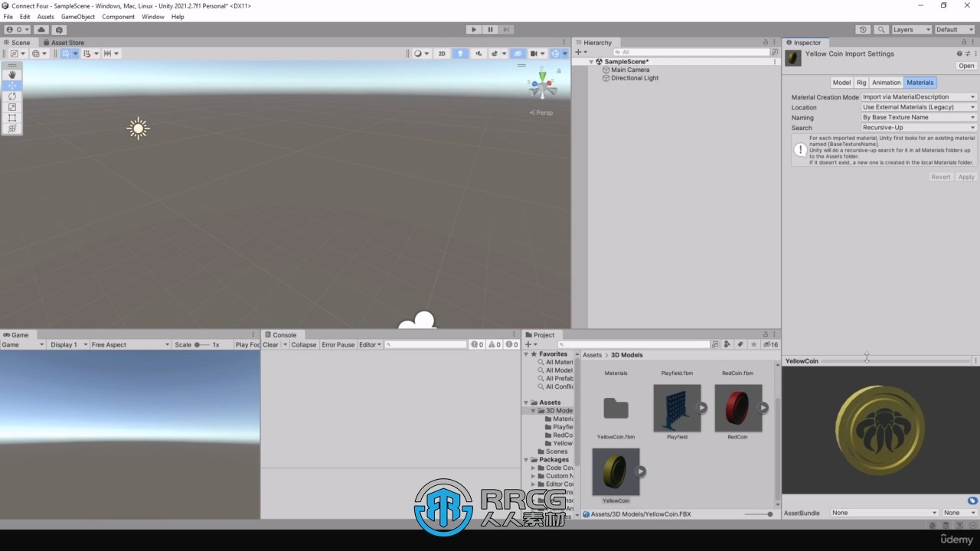Screen dimensions: 980x551
Task: Open the GameObject menu
Action: 78,17
